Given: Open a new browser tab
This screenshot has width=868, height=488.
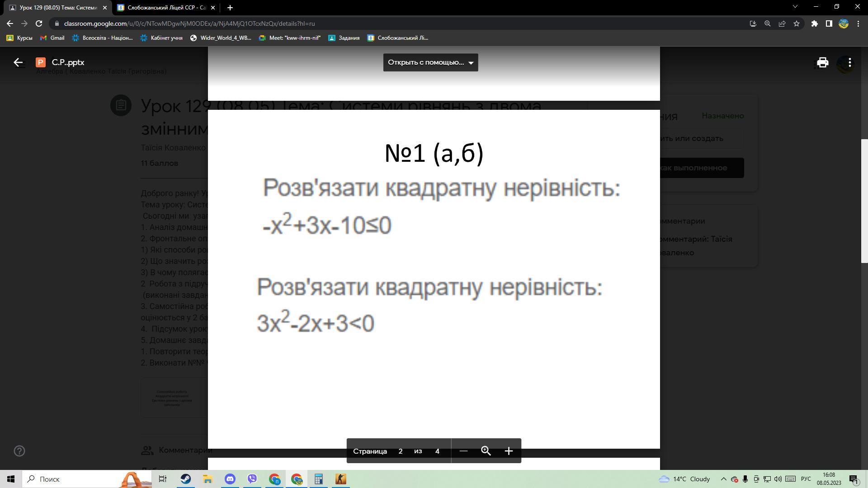Looking at the screenshot, I should tap(230, 8).
